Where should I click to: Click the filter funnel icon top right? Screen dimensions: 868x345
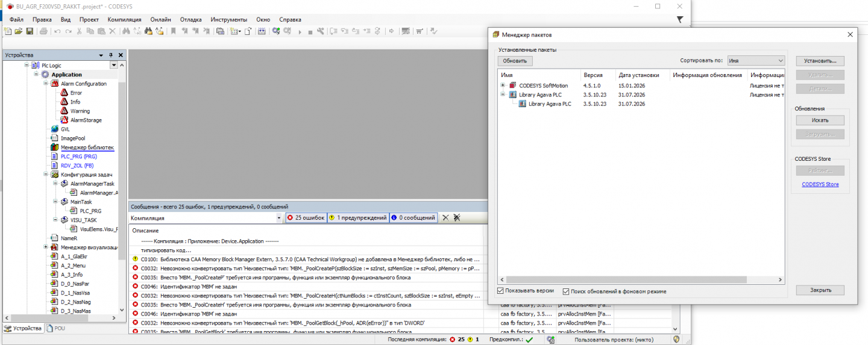tap(680, 20)
